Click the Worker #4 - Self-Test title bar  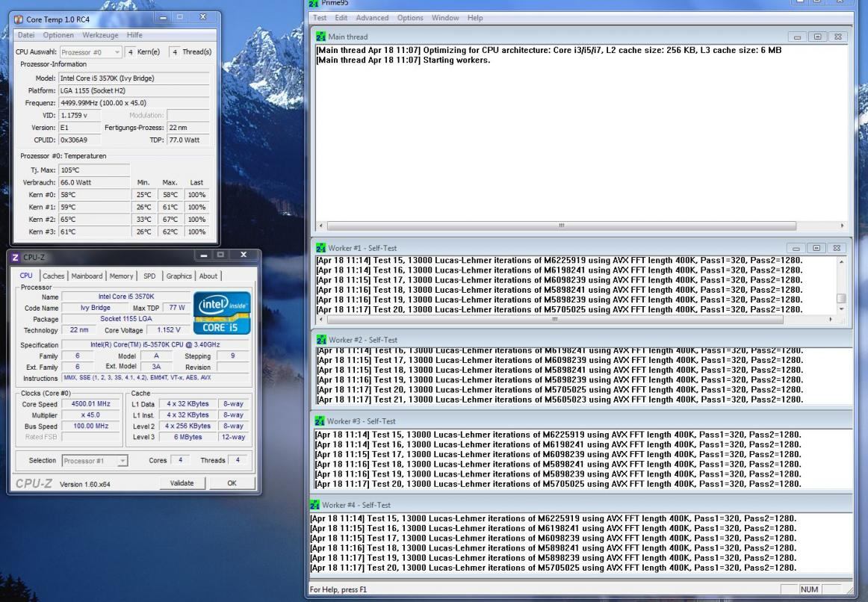(x=581, y=505)
